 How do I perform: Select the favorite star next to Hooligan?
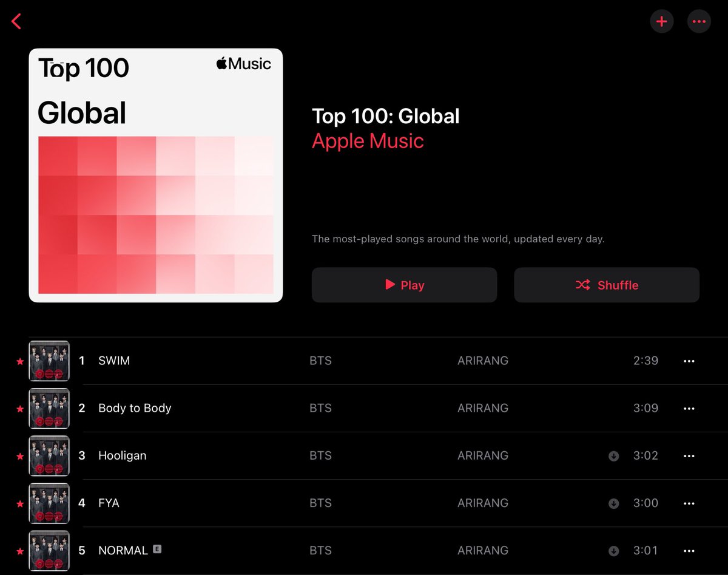pyautogui.click(x=19, y=456)
